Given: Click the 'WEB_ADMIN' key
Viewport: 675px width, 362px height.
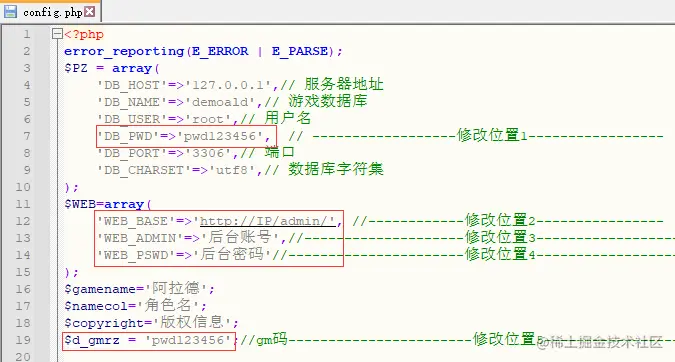Looking at the screenshot, I should coord(140,238).
